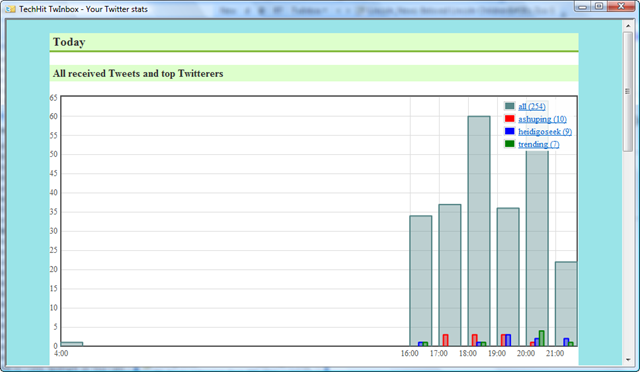Click the green trending legend swatch

509,144
